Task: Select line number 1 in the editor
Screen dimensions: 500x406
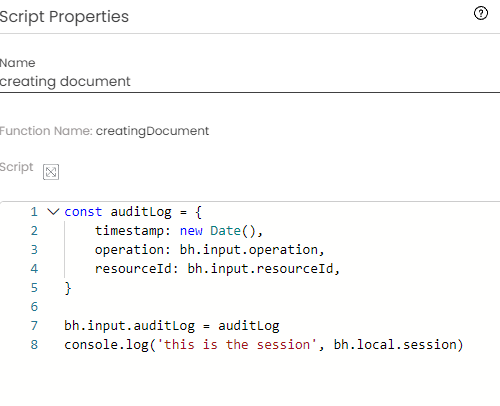Action: pyautogui.click(x=34, y=212)
